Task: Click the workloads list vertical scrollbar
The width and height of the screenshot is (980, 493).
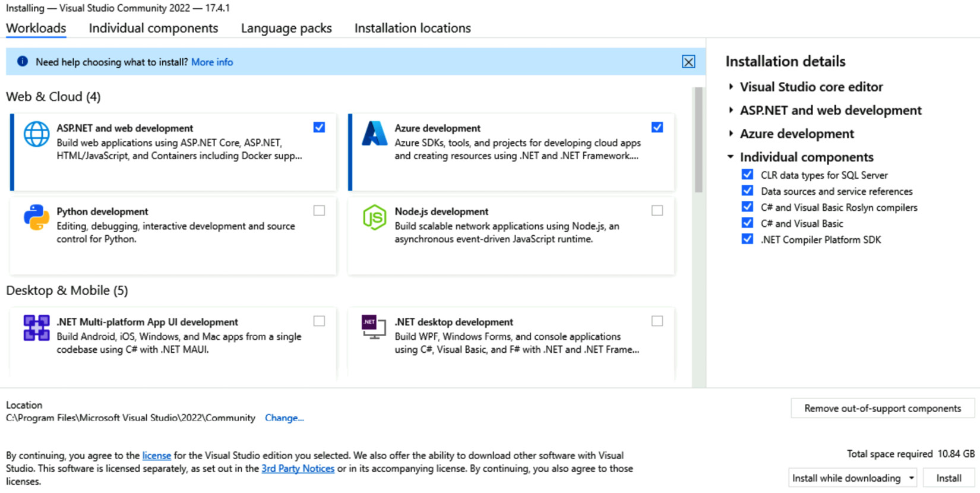Action: pos(698,140)
